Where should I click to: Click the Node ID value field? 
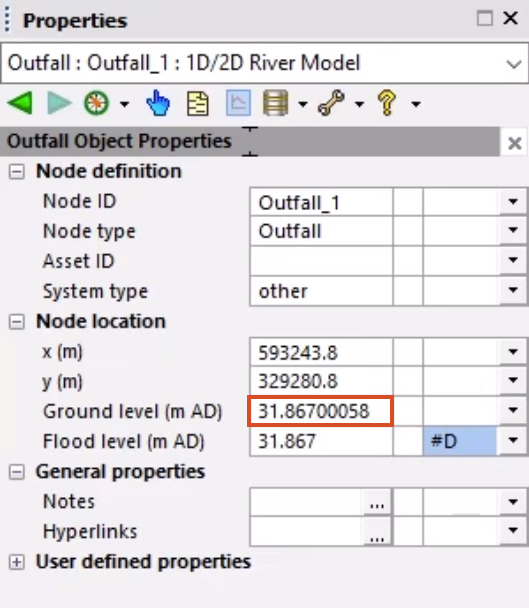(x=322, y=202)
